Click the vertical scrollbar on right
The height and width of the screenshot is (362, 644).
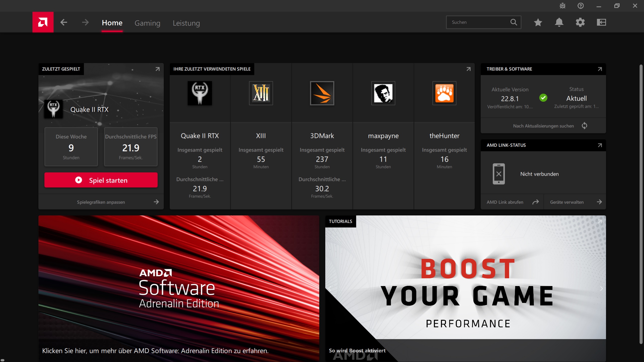point(641,204)
